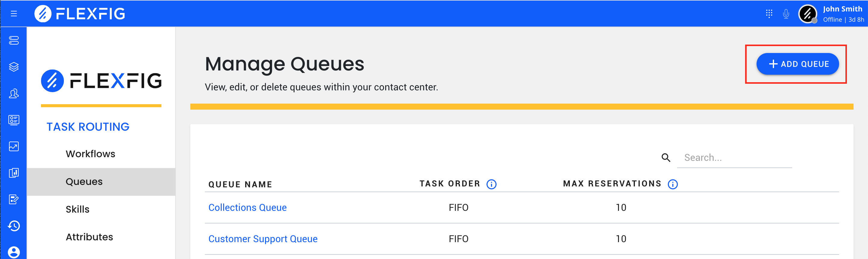Open the apps grid dialpad icon
The image size is (868, 259).
coord(769,14)
